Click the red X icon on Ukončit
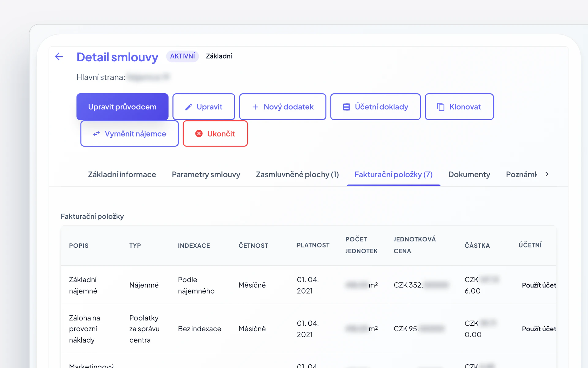The image size is (588, 368). (x=199, y=134)
